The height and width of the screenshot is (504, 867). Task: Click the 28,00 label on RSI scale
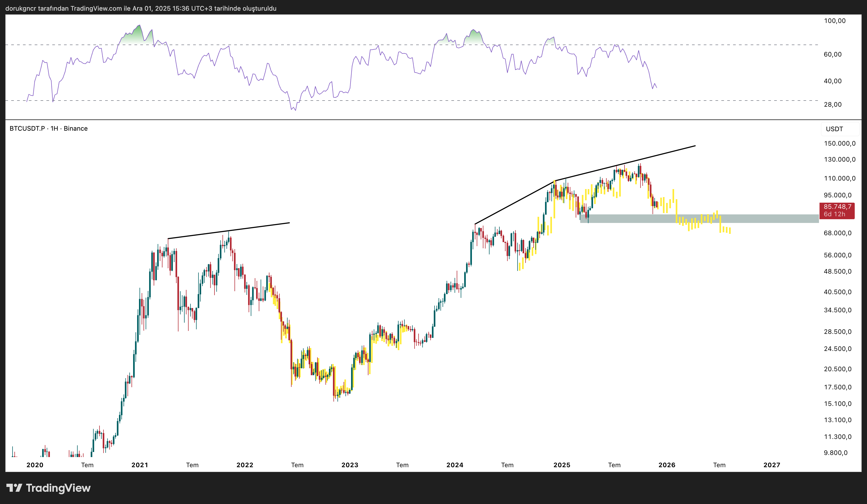coord(833,104)
